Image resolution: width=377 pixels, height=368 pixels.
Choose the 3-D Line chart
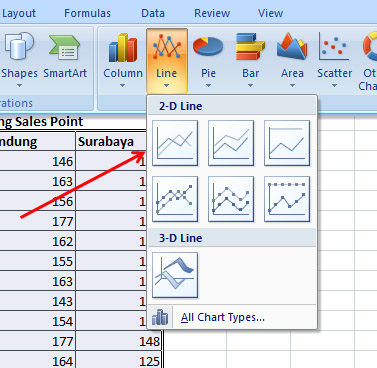click(175, 275)
